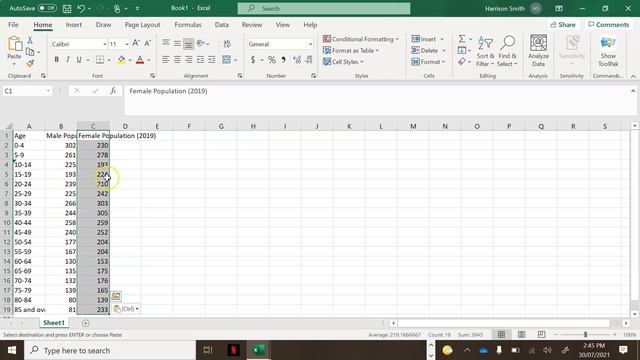Click the Save icon in title bar
The width and height of the screenshot is (640, 360).
(67, 8)
